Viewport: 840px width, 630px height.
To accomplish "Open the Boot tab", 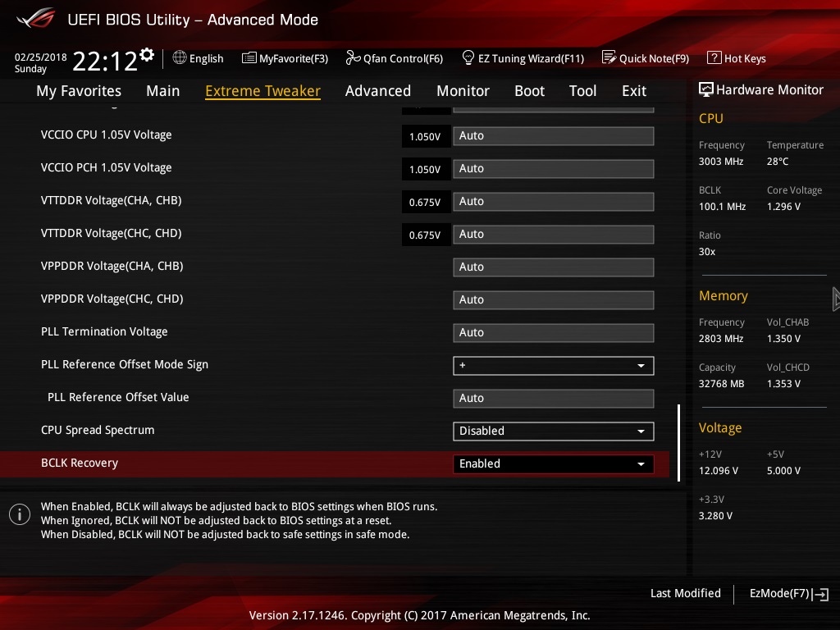I will click(x=529, y=91).
